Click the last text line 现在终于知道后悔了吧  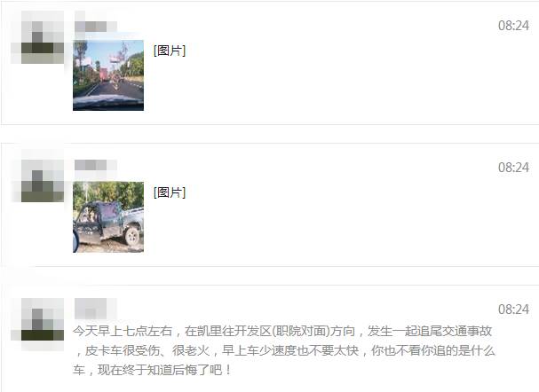152,371
